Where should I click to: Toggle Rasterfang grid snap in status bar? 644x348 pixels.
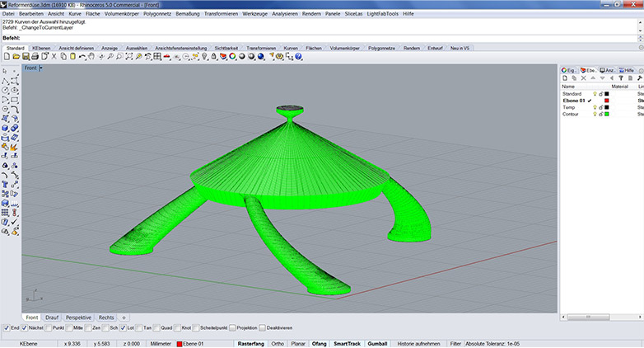click(x=250, y=343)
